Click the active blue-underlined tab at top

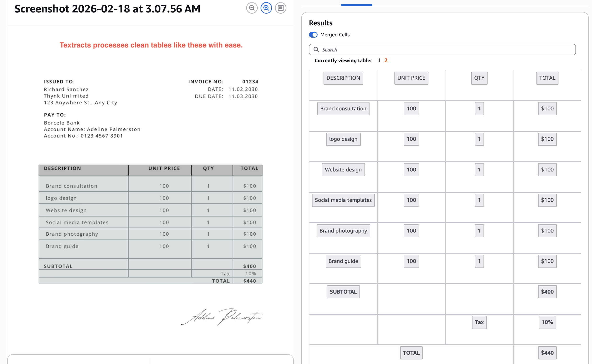pyautogui.click(x=356, y=3)
